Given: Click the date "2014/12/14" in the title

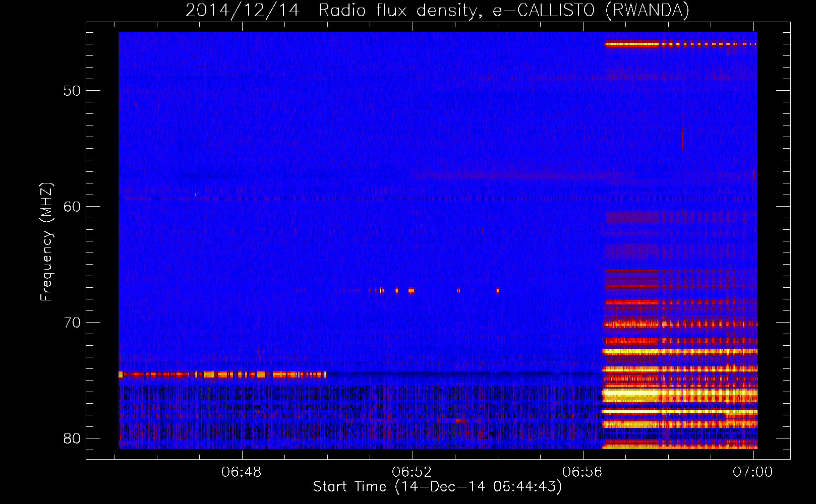Looking at the screenshot, I should click(243, 10).
